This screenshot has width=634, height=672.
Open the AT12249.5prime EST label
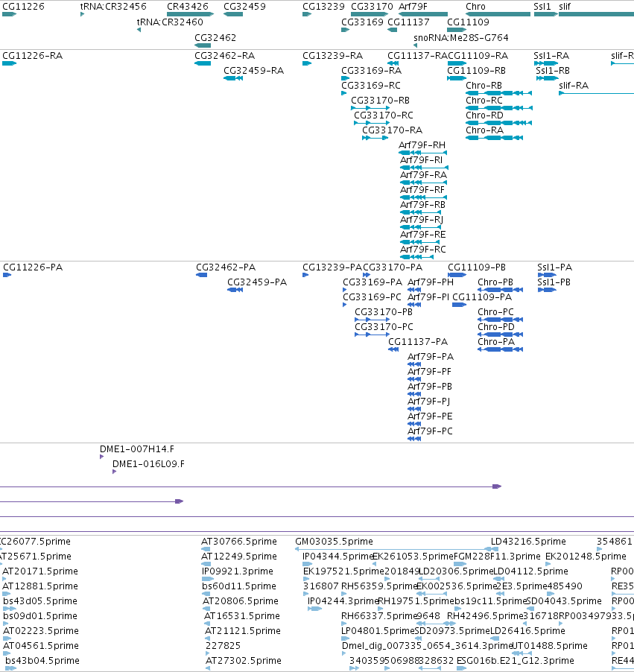point(238,557)
